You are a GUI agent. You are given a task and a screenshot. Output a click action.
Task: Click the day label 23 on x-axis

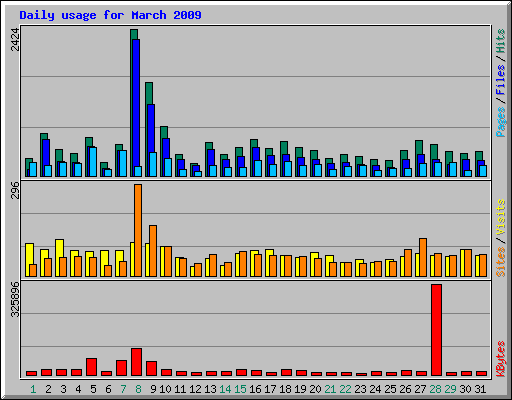click(360, 389)
